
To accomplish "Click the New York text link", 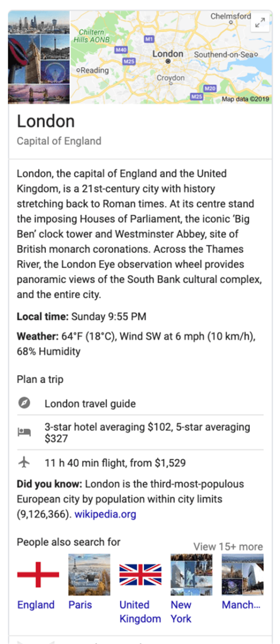I will (x=181, y=612).
